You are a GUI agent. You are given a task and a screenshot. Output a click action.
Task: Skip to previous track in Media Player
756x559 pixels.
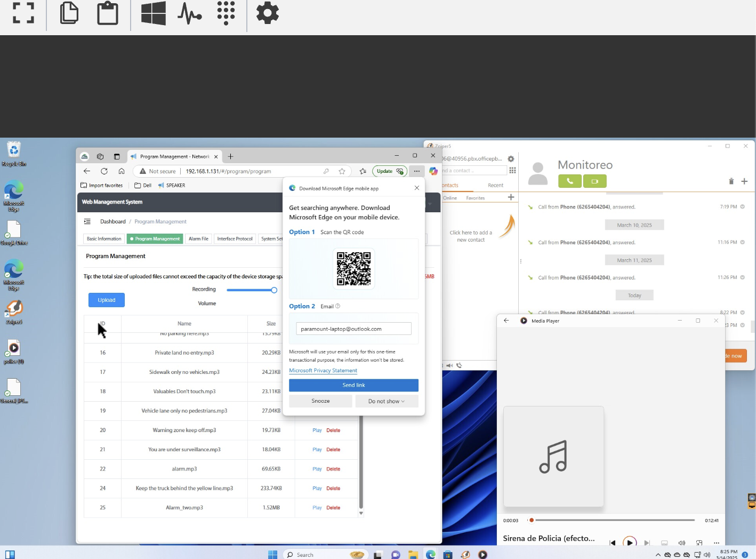(x=613, y=542)
